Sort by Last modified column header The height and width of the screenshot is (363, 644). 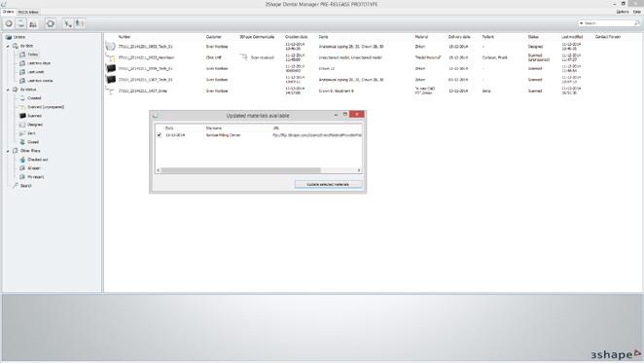coord(572,37)
